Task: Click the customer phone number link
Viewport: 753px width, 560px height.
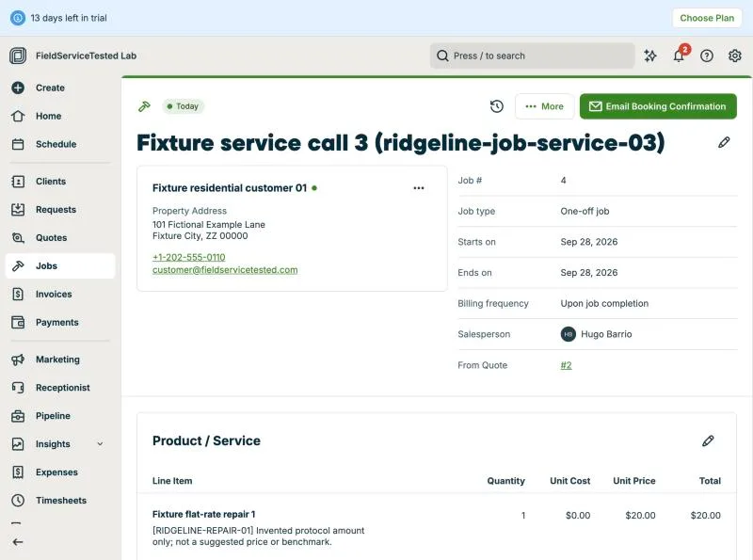Action: coord(189,258)
